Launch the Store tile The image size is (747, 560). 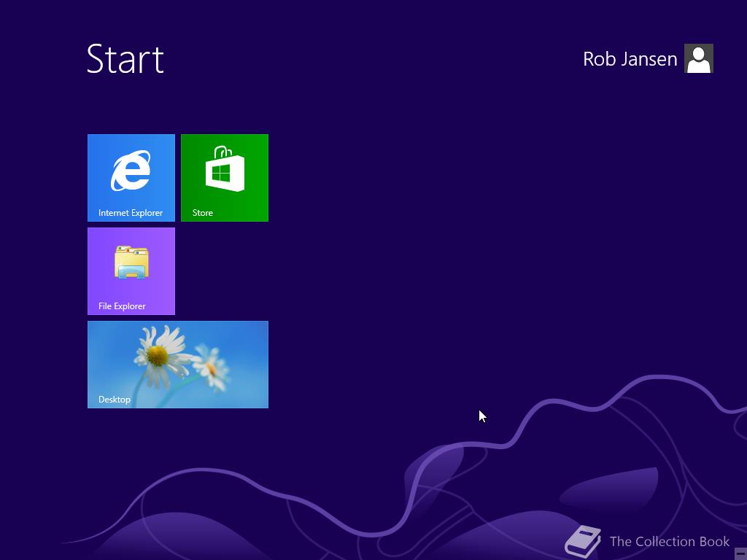click(x=225, y=178)
